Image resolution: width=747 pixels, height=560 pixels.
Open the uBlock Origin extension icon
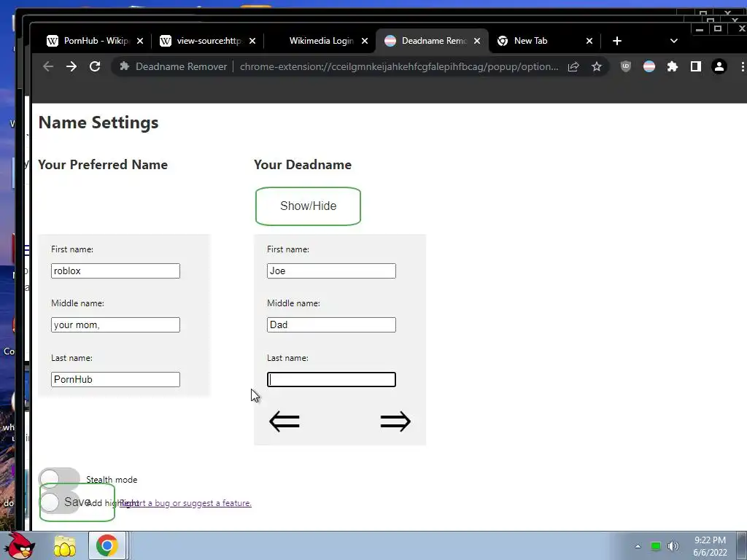point(625,66)
